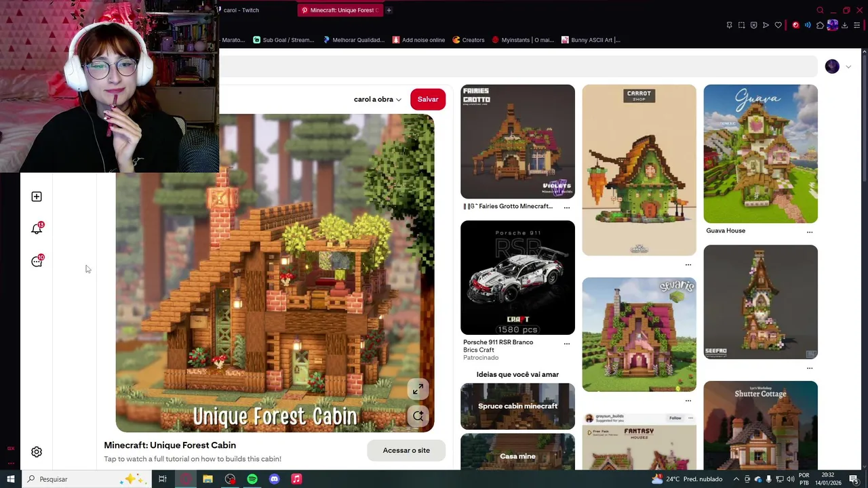
Task: Start visual search lens on the pin image
Action: 418,416
